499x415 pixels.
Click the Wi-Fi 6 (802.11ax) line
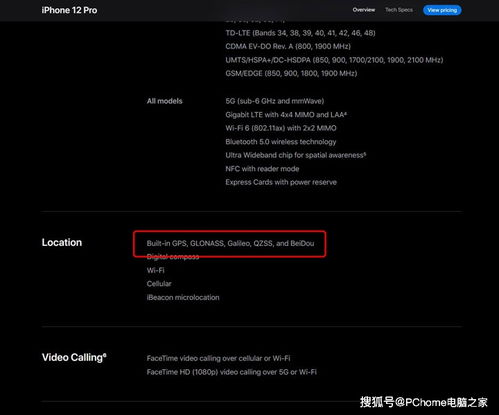[x=281, y=128]
